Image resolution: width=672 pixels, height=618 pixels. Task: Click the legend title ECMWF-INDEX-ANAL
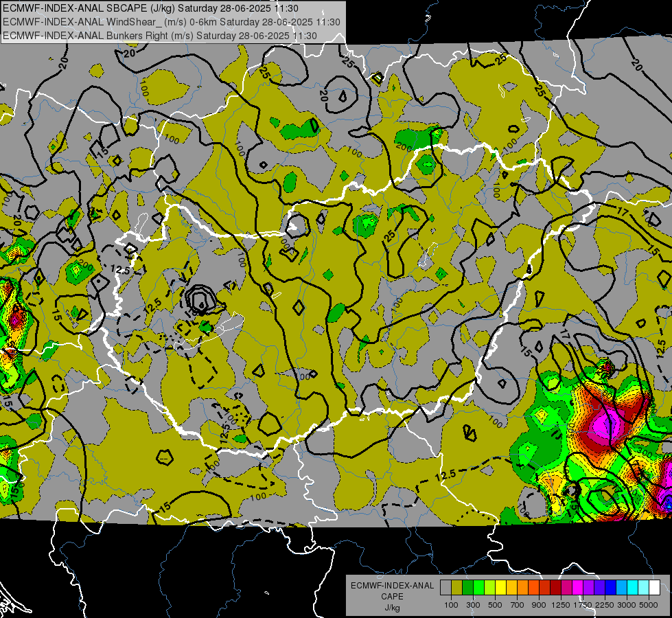click(392, 586)
